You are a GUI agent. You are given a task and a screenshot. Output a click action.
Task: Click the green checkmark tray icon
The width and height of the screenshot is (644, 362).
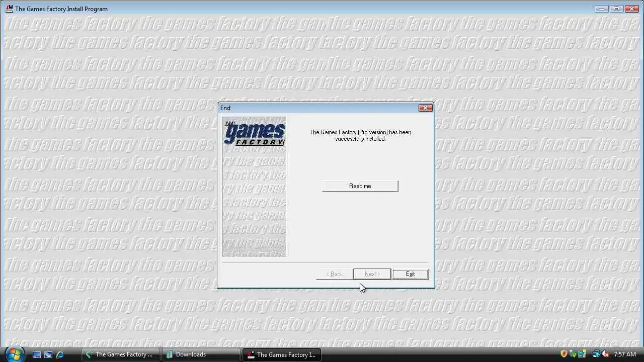pyautogui.click(x=574, y=354)
